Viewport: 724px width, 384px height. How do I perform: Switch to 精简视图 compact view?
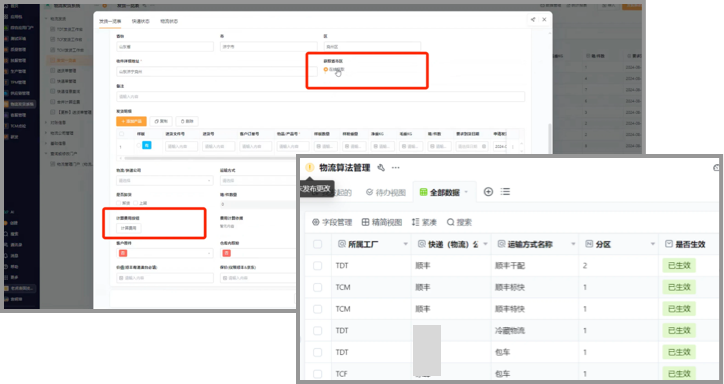pos(381,222)
